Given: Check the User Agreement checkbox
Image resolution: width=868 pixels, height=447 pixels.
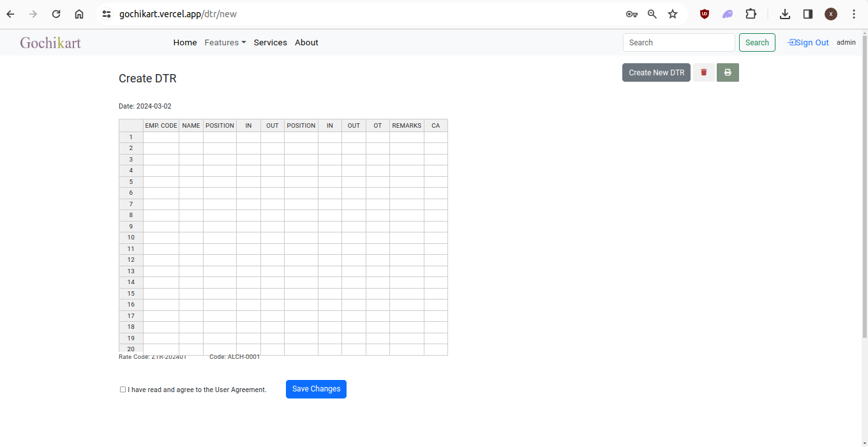Looking at the screenshot, I should pos(123,390).
